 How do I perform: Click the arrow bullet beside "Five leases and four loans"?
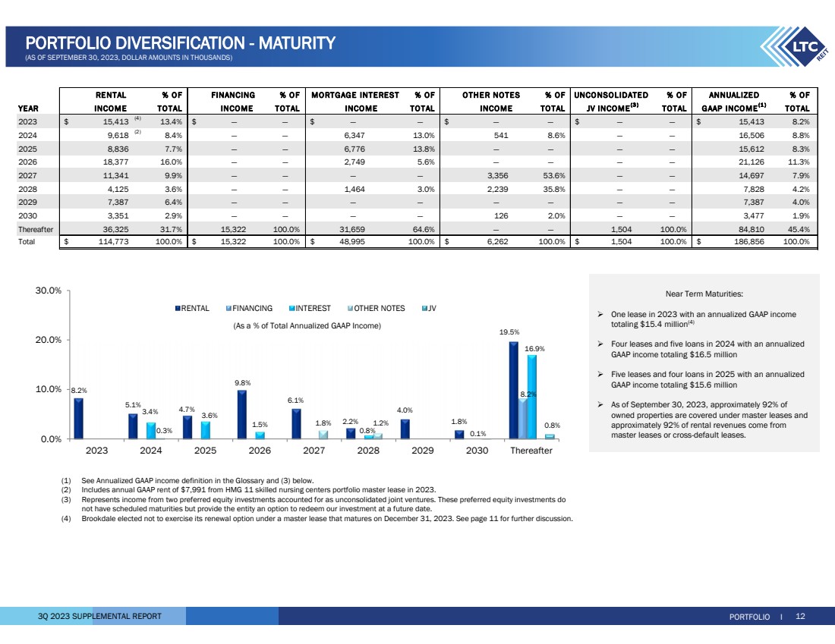pyautogui.click(x=601, y=375)
